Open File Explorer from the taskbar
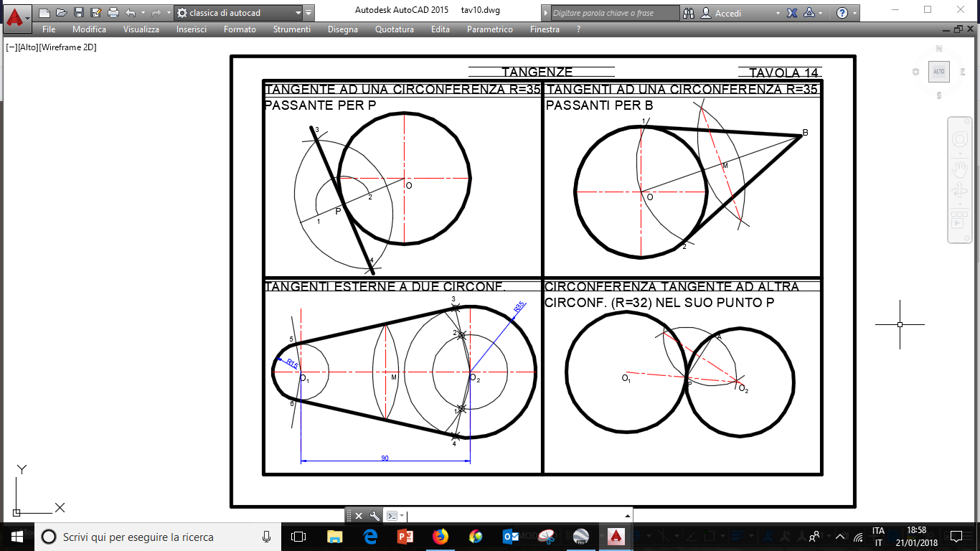Image resolution: width=980 pixels, height=551 pixels. pos(334,537)
